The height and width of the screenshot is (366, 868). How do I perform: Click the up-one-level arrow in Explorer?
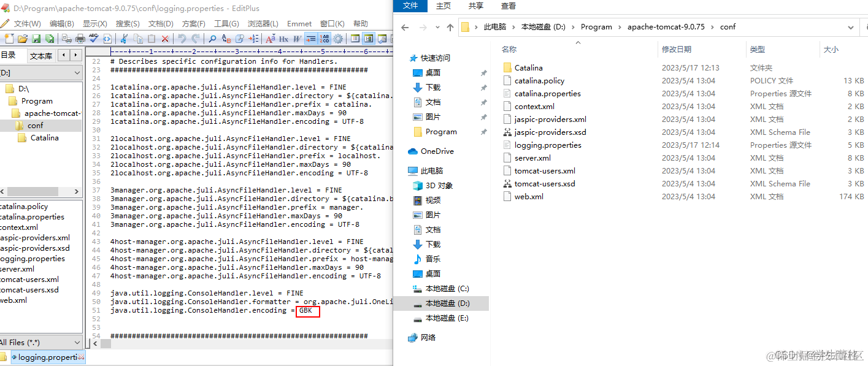click(450, 28)
